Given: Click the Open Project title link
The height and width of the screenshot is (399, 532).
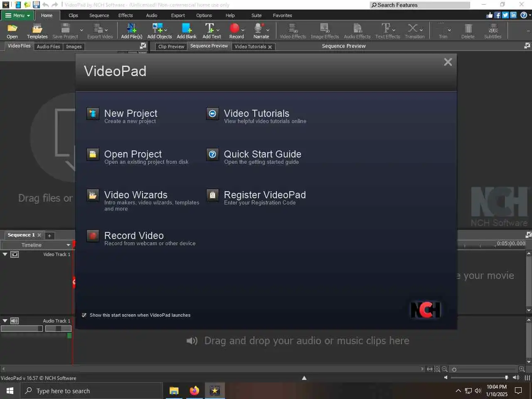Looking at the screenshot, I should coord(133,154).
